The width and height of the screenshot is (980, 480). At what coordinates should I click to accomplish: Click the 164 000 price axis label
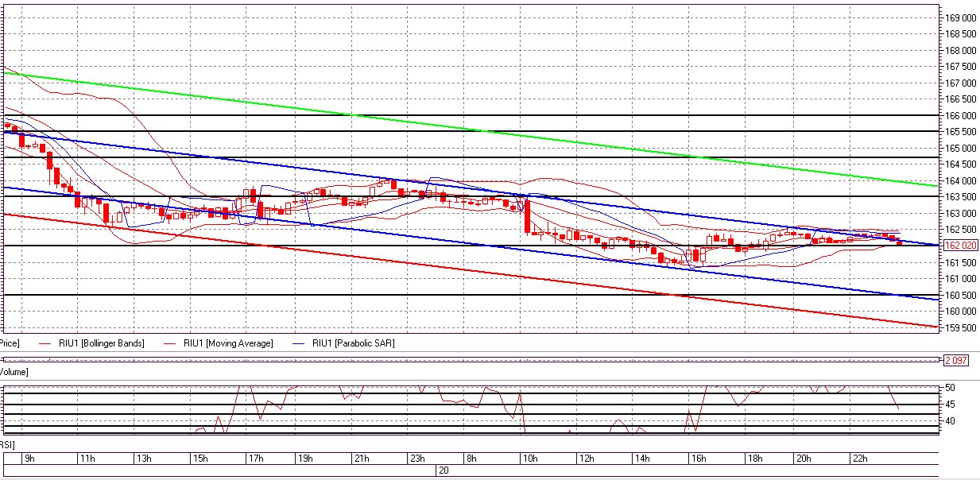tap(962, 180)
